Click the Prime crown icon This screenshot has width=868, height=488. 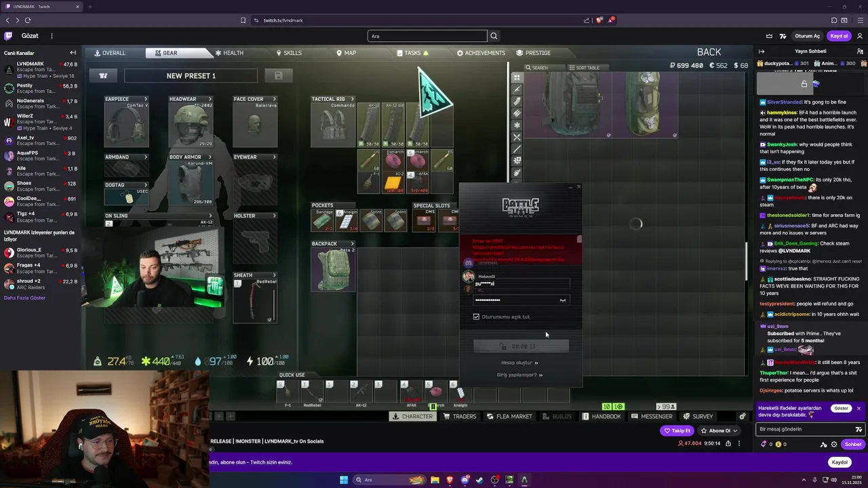(769, 36)
